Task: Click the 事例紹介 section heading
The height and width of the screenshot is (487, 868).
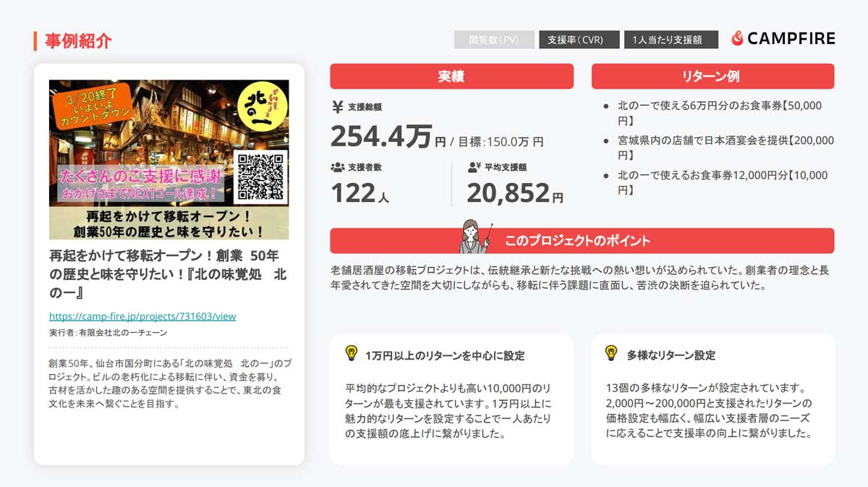Action: [78, 41]
